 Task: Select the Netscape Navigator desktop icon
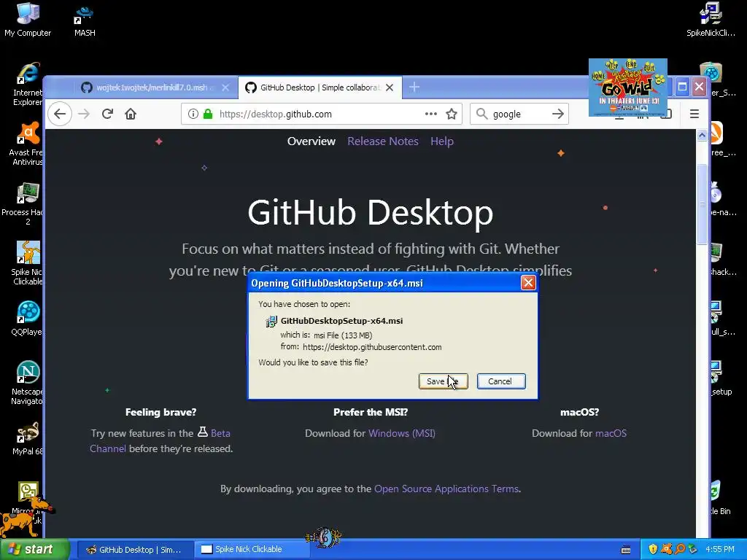click(27, 383)
